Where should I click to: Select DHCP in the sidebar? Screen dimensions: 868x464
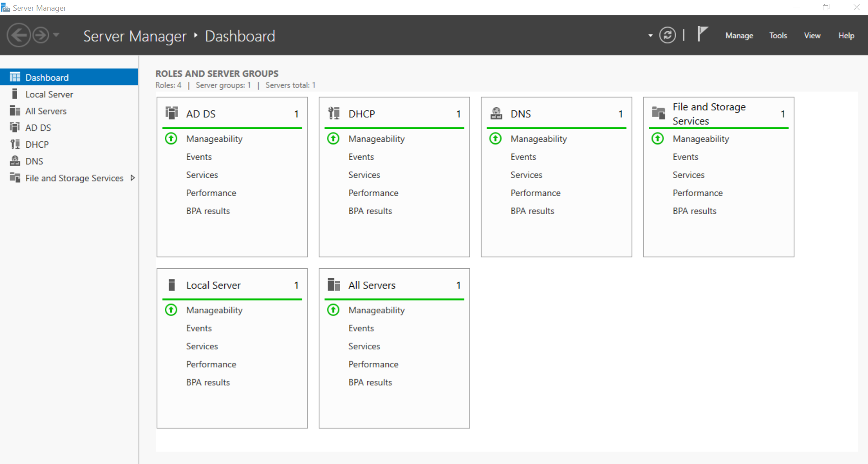[69, 144]
